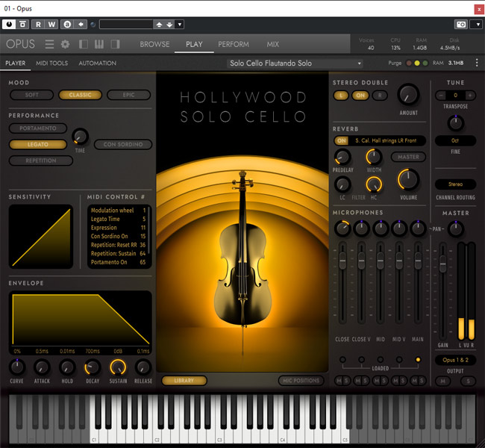Click the master Gain fader

tap(443, 265)
